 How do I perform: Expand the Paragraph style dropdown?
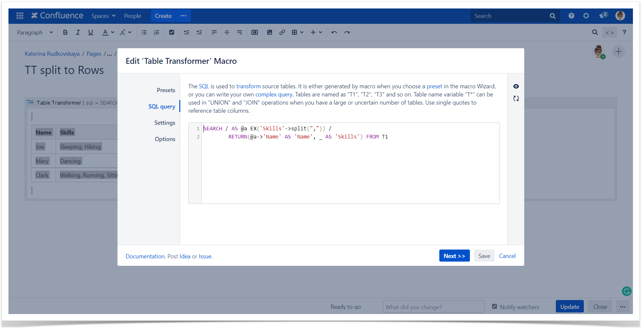35,33
